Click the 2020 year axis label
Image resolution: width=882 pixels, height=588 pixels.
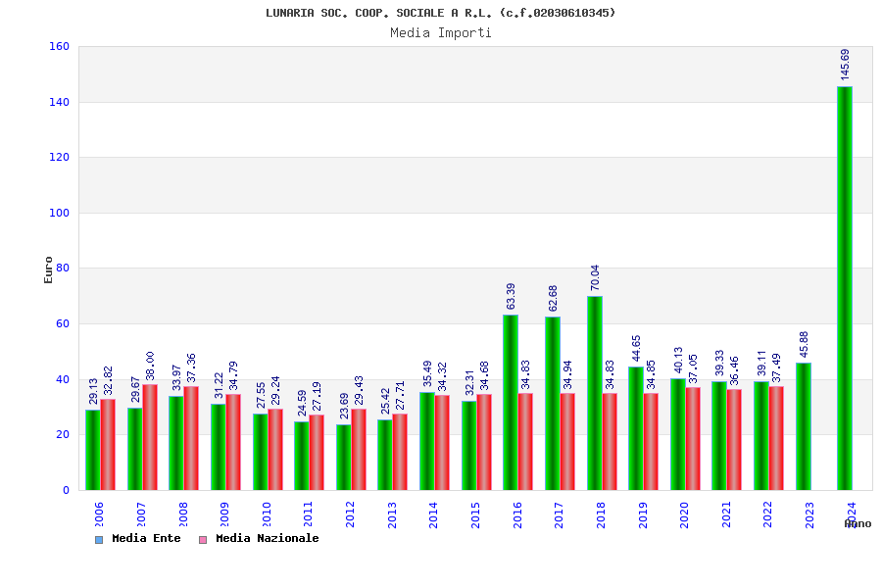684,514
